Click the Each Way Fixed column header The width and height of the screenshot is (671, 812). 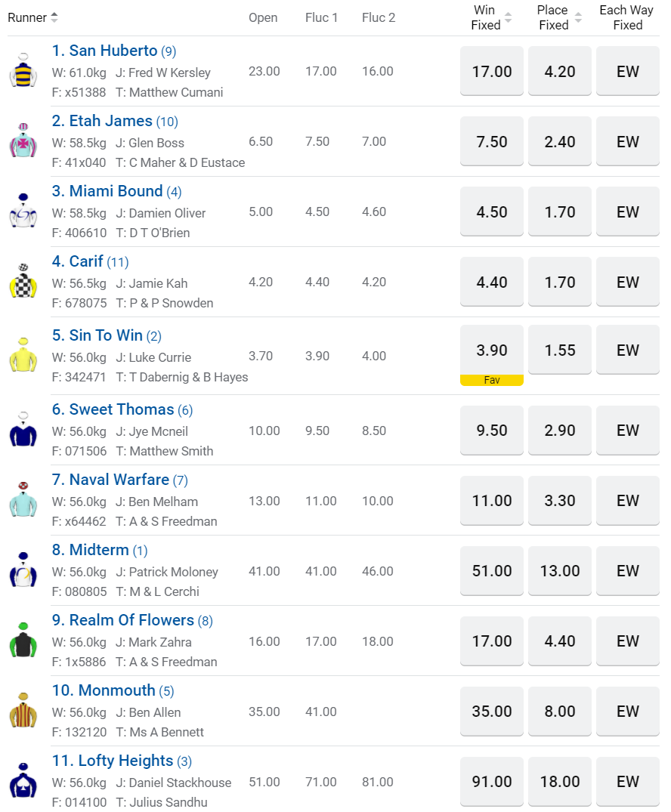coord(626,17)
